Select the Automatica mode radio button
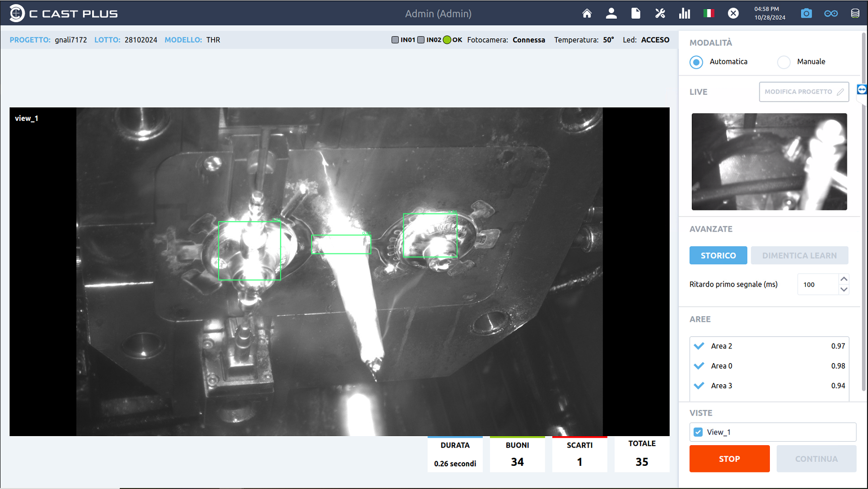Screen dimensions: 868x489 point(696,62)
